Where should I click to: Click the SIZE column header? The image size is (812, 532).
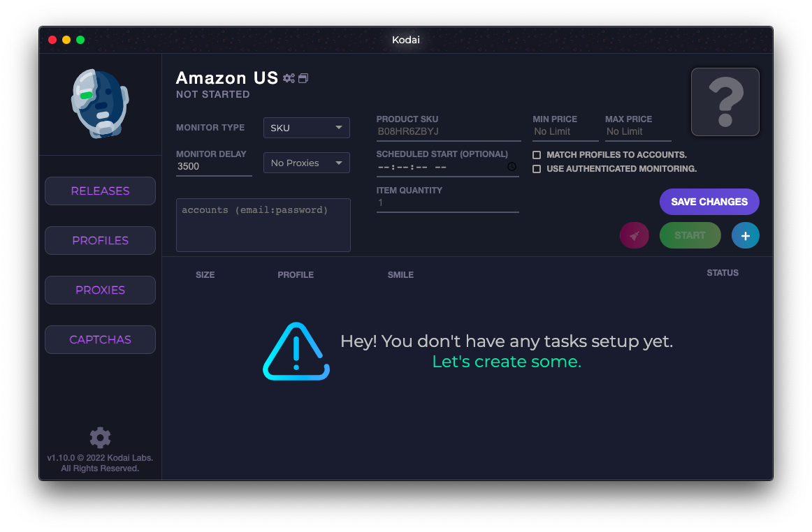(x=205, y=275)
